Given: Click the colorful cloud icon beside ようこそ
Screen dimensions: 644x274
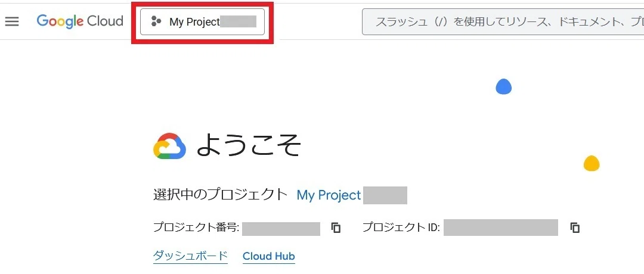Looking at the screenshot, I should 169,146.
